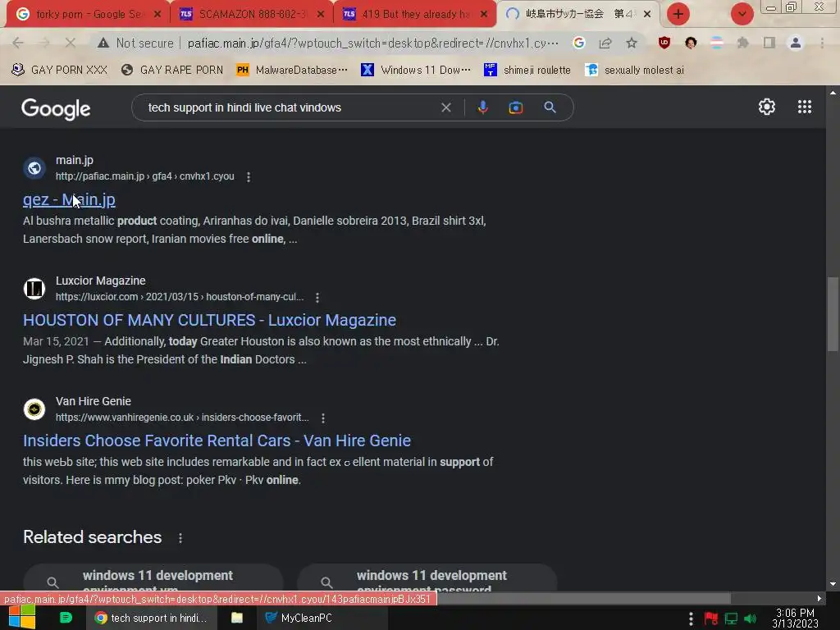Click the Van Hire Genie site favicon
Image resolution: width=840 pixels, height=630 pixels.
(34, 409)
